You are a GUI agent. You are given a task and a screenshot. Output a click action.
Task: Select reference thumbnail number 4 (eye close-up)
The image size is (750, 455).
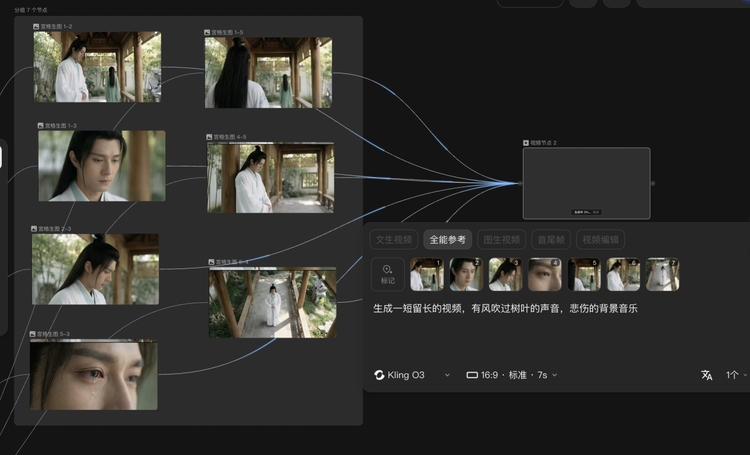coord(545,274)
